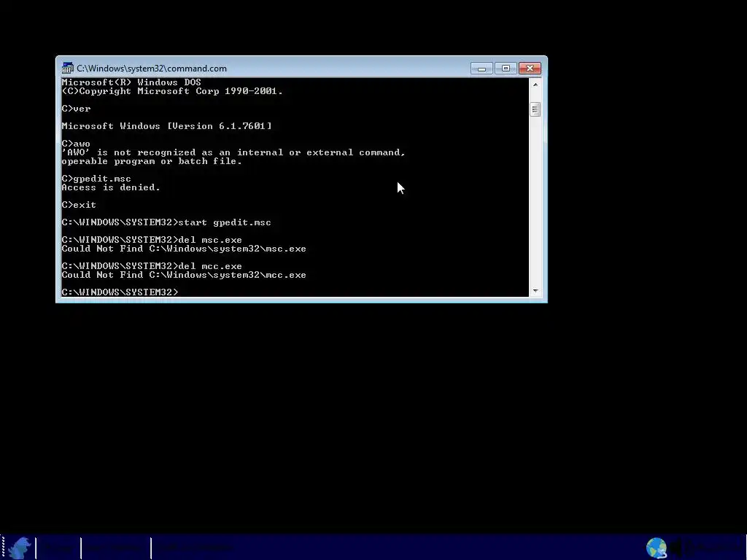
Task: Click the "Access is denied." message
Action: (111, 187)
